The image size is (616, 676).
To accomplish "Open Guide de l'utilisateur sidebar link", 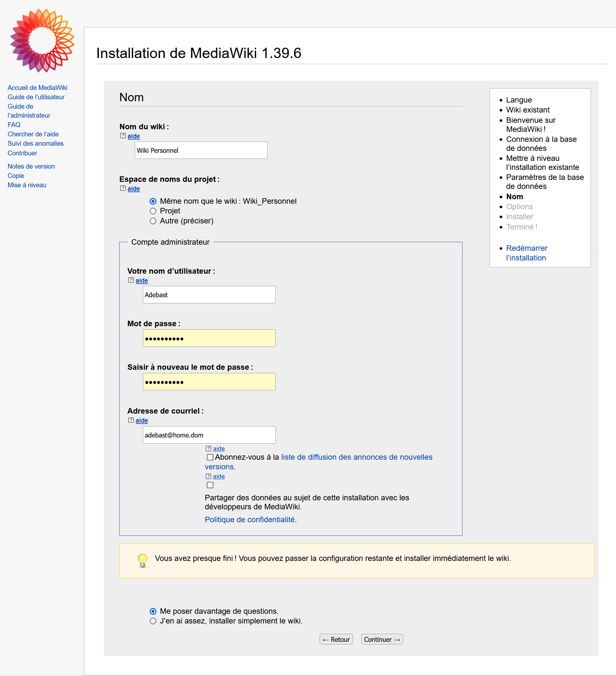I will (36, 97).
